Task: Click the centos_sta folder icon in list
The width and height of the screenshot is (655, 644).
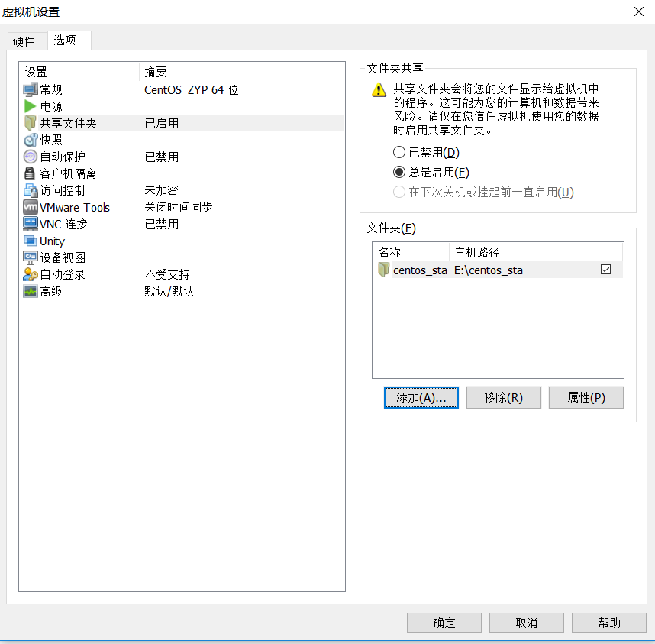Action: point(383,270)
